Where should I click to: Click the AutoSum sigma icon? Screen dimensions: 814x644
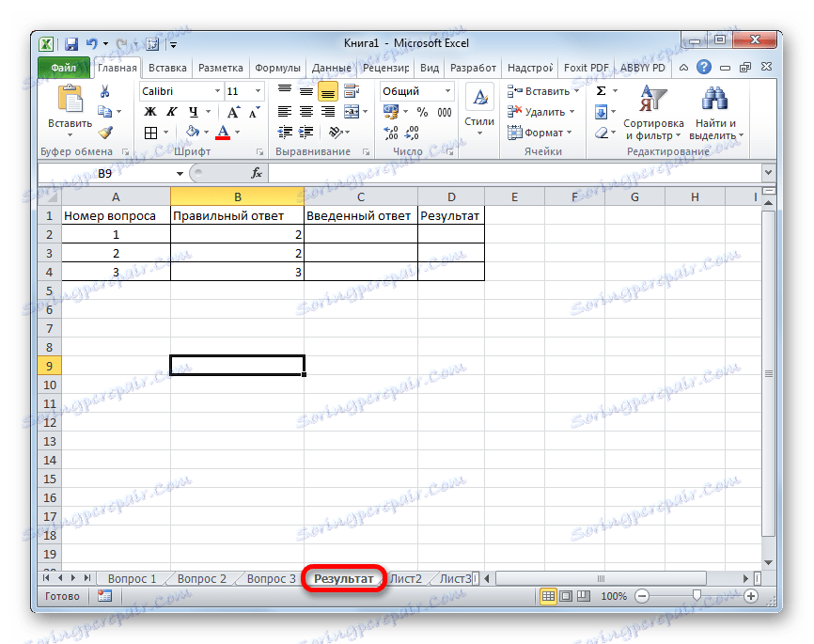tap(602, 91)
